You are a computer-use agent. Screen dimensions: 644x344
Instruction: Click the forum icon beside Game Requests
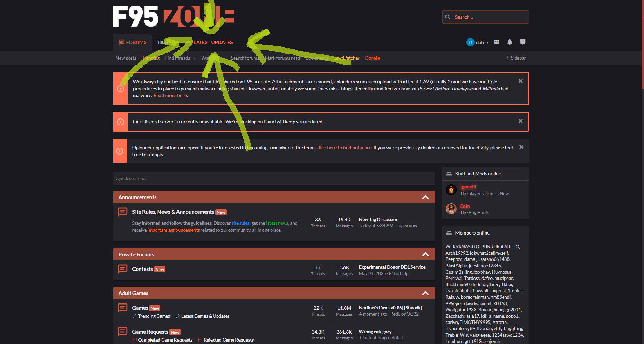click(x=122, y=332)
